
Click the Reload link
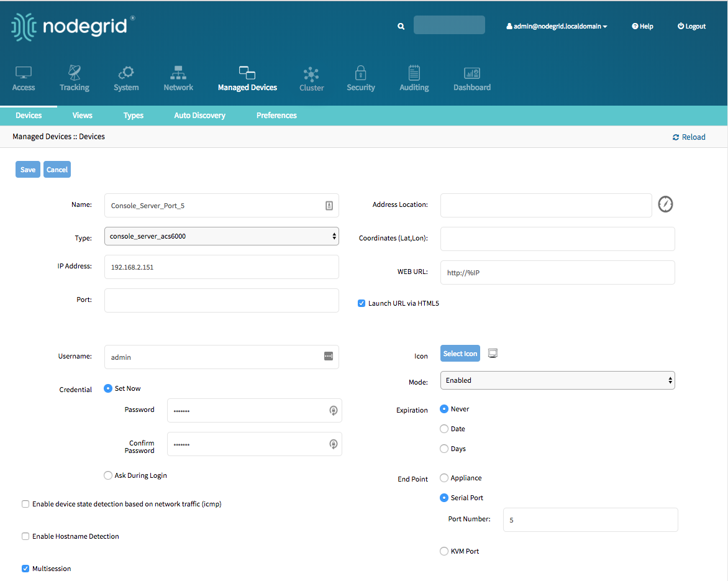coord(689,137)
